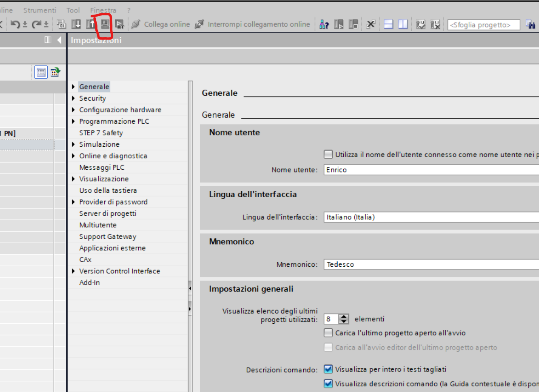Screen dimensions: 539x392
Task: Click the Redo arrow icon
Action: click(x=36, y=24)
